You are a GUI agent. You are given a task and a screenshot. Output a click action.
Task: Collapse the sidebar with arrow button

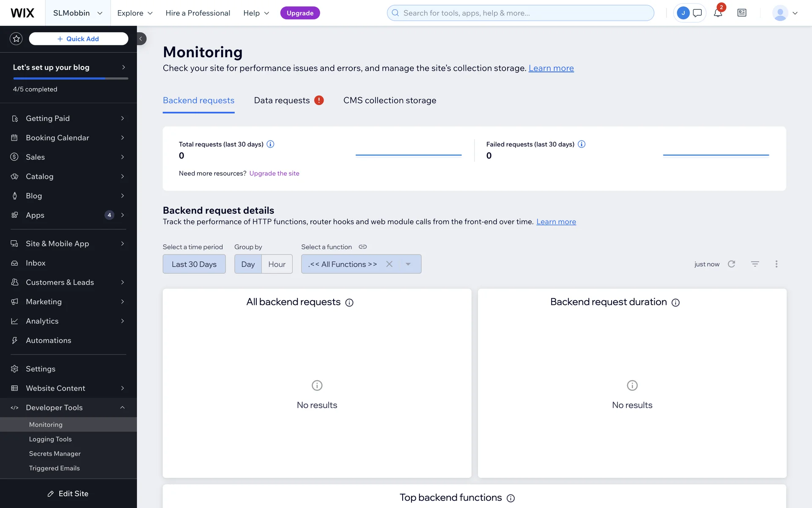141,39
